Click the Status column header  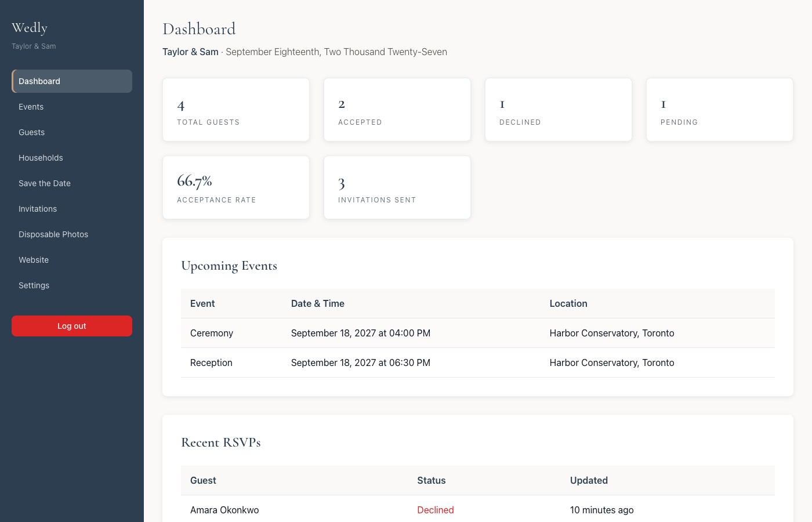[x=432, y=480]
